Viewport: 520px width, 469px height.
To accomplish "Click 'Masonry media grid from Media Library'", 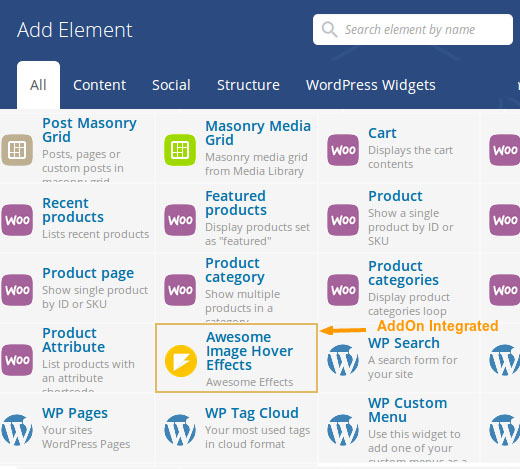I will [256, 164].
